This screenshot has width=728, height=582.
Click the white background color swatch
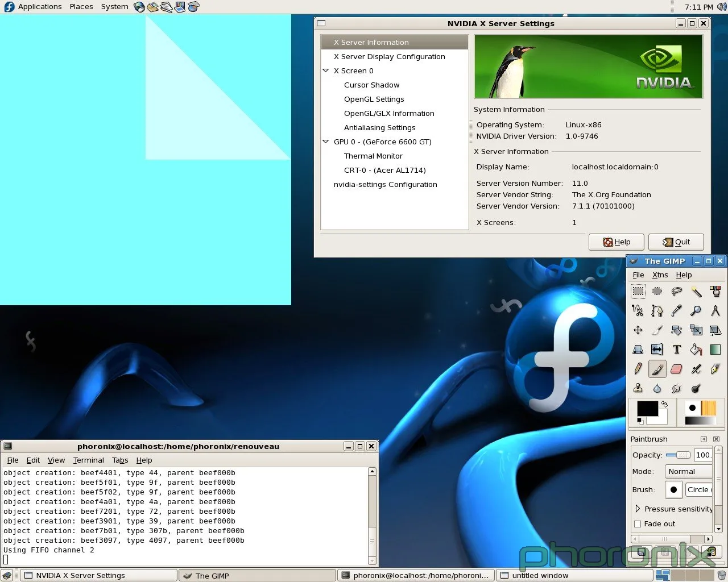coord(661,419)
